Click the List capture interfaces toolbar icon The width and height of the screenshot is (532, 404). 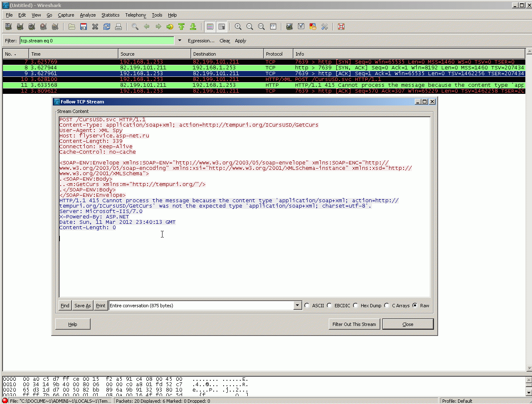8,27
